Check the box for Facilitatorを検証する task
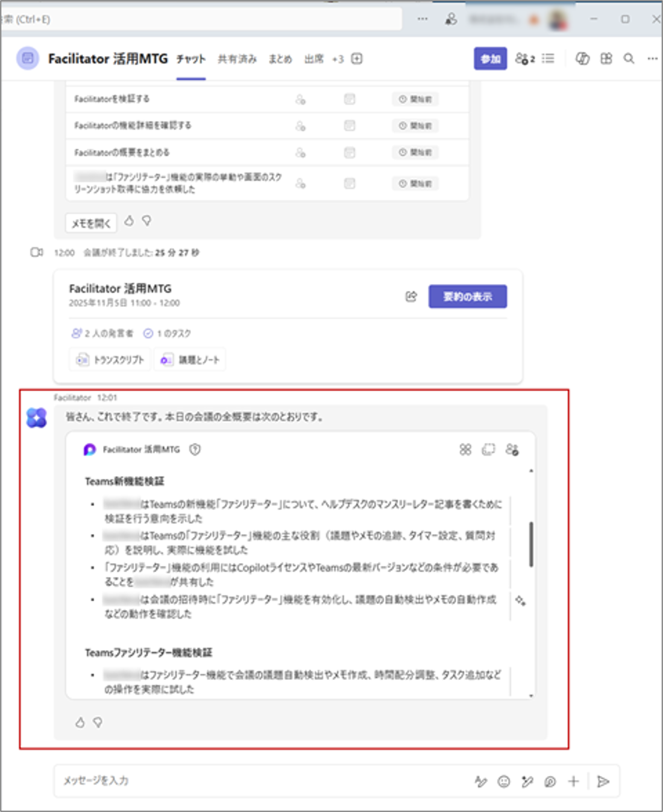The image size is (663, 812). click(350, 99)
